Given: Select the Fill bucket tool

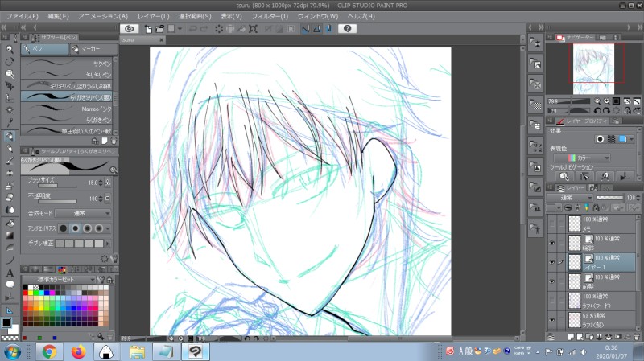Looking at the screenshot, I should (x=10, y=224).
